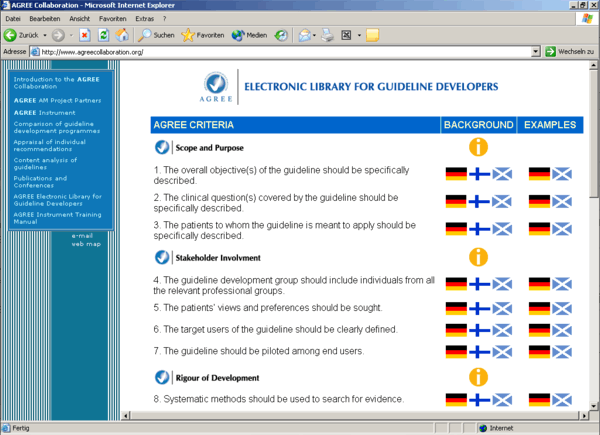Open the Bearbeiten menu
The image size is (600, 435).
click(45, 18)
